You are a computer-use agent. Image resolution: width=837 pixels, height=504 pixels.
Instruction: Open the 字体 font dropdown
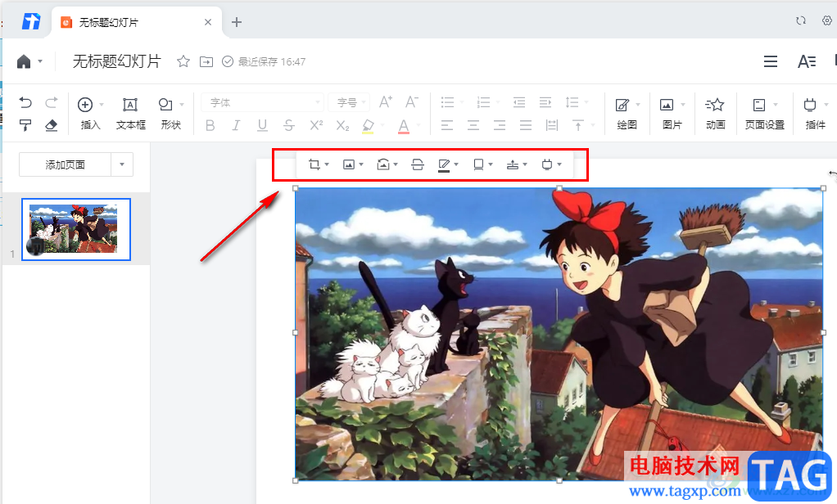pyautogui.click(x=263, y=102)
